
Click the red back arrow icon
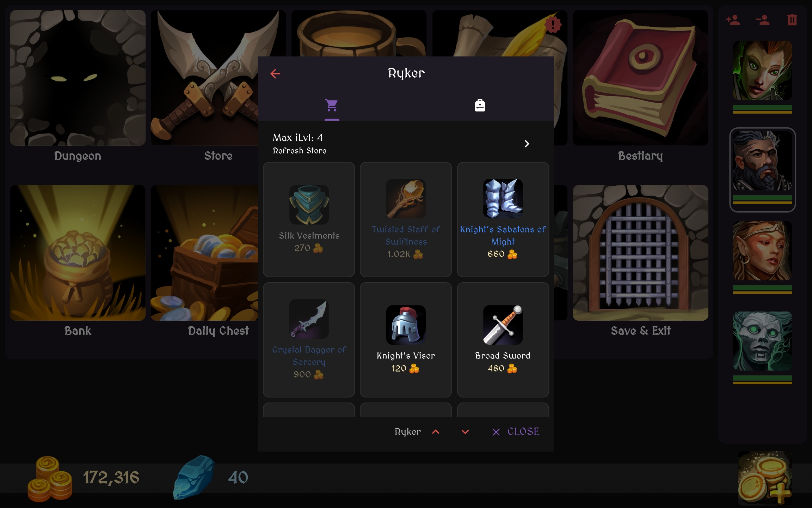[275, 74]
